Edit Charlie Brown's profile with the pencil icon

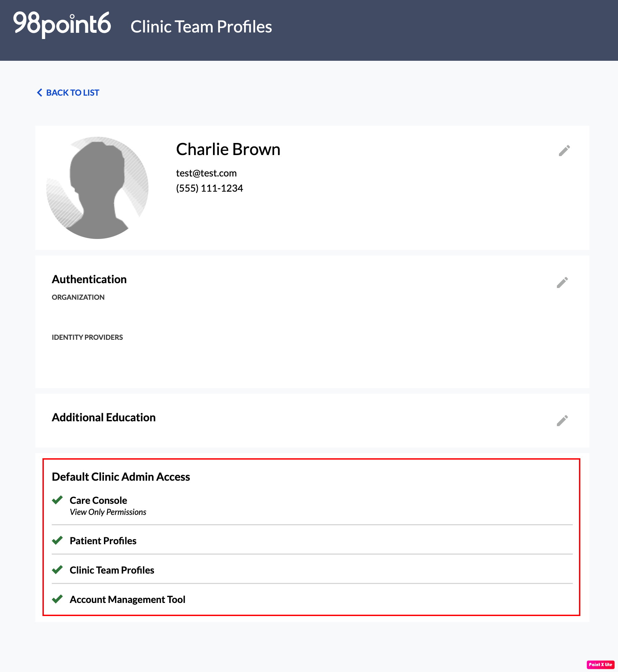(x=564, y=151)
